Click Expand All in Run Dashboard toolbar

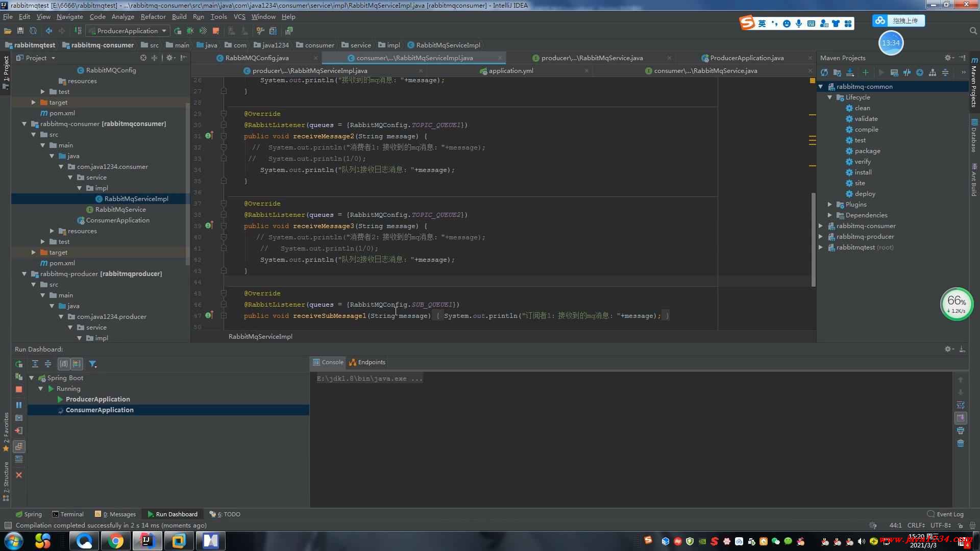[x=35, y=364]
